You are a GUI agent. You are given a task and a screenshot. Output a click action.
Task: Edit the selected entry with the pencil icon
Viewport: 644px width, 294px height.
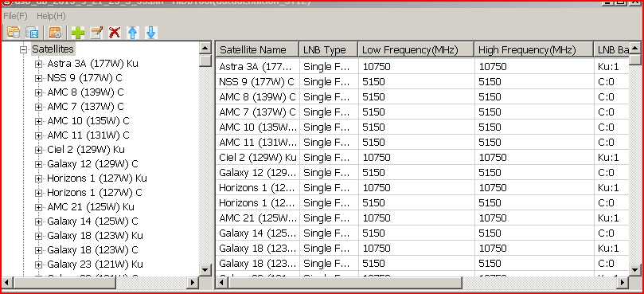(96, 33)
